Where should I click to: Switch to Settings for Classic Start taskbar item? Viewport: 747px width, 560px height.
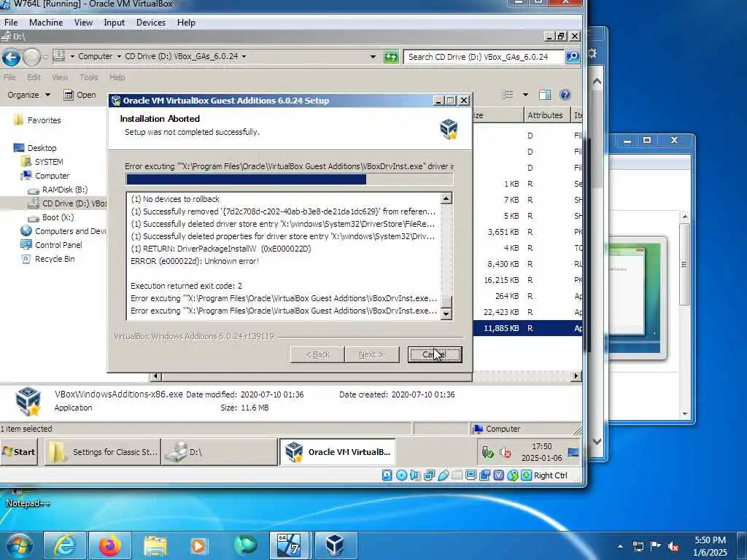click(x=102, y=452)
